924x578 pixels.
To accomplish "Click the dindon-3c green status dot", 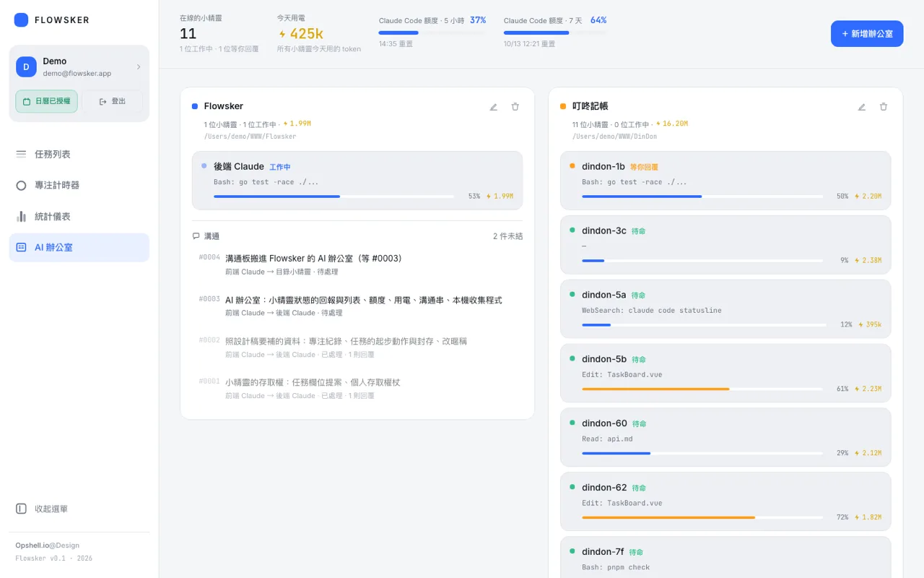I will coord(572,230).
